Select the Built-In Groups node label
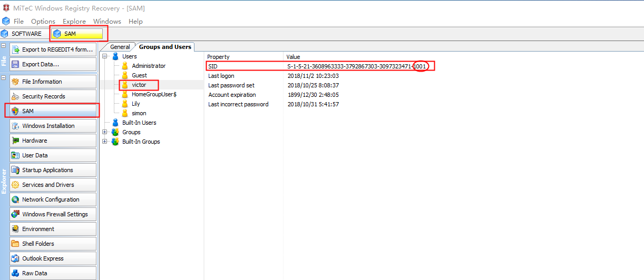This screenshot has height=280, width=644. 141,142
